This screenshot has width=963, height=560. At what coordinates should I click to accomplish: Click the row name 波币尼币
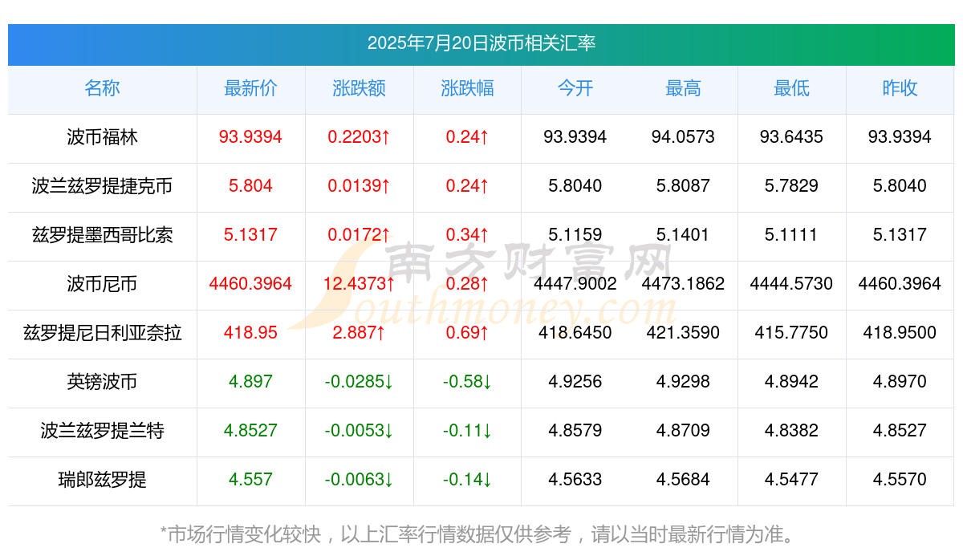tap(102, 284)
